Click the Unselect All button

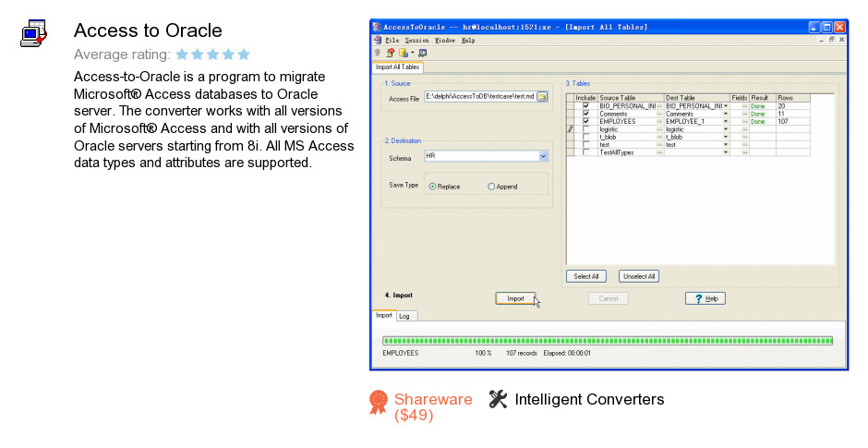[x=639, y=276]
